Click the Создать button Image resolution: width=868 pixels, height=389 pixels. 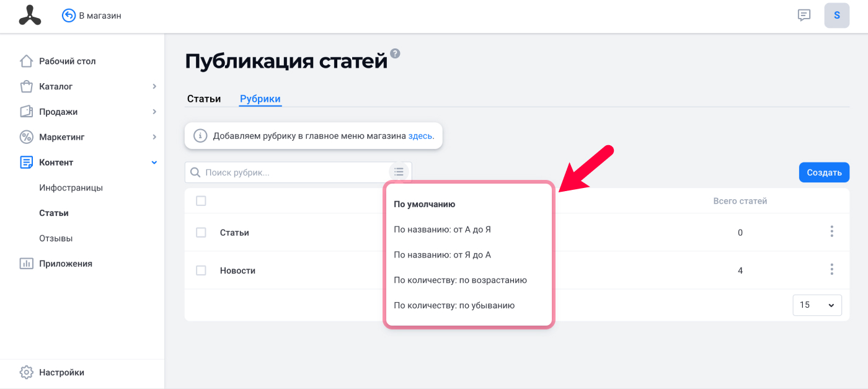[x=824, y=172]
